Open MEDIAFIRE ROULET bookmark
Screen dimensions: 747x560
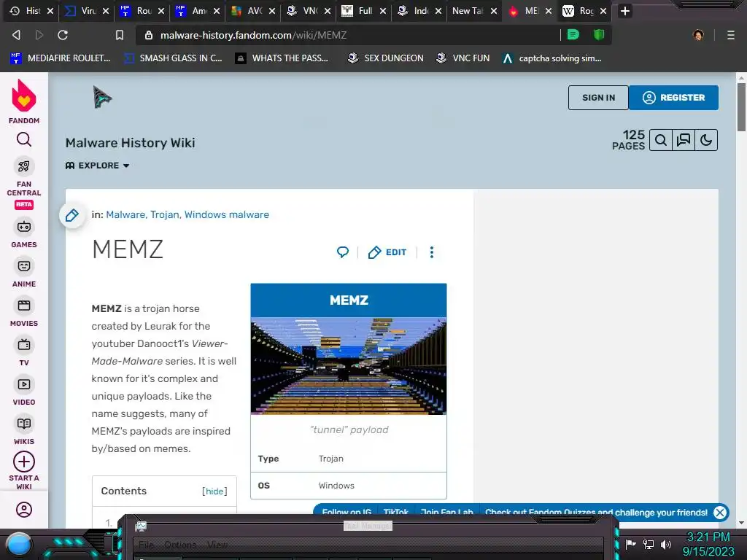click(61, 58)
